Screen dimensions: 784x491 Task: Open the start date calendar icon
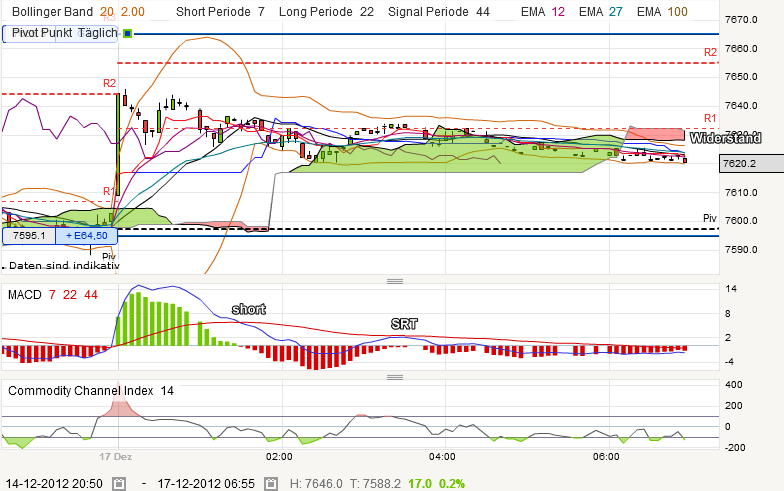click(x=118, y=484)
